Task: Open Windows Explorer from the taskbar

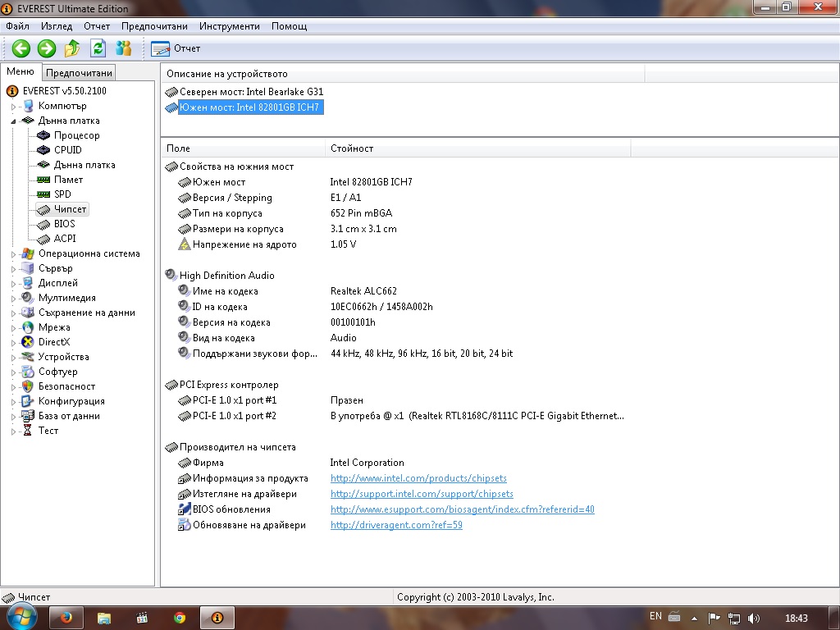Action: click(104, 618)
